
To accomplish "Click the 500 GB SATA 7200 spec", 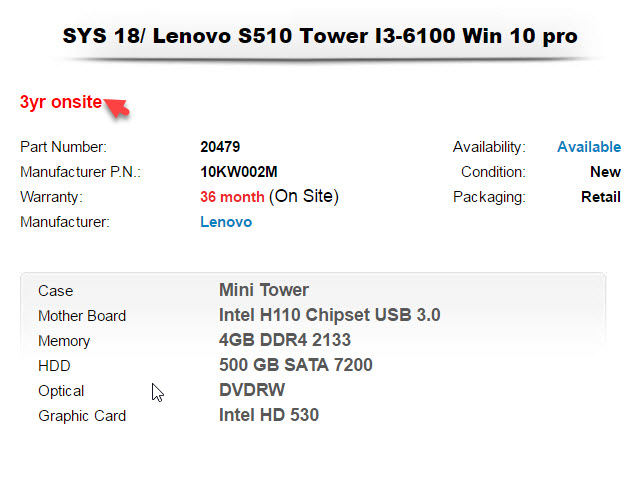I will pyautogui.click(x=295, y=366).
